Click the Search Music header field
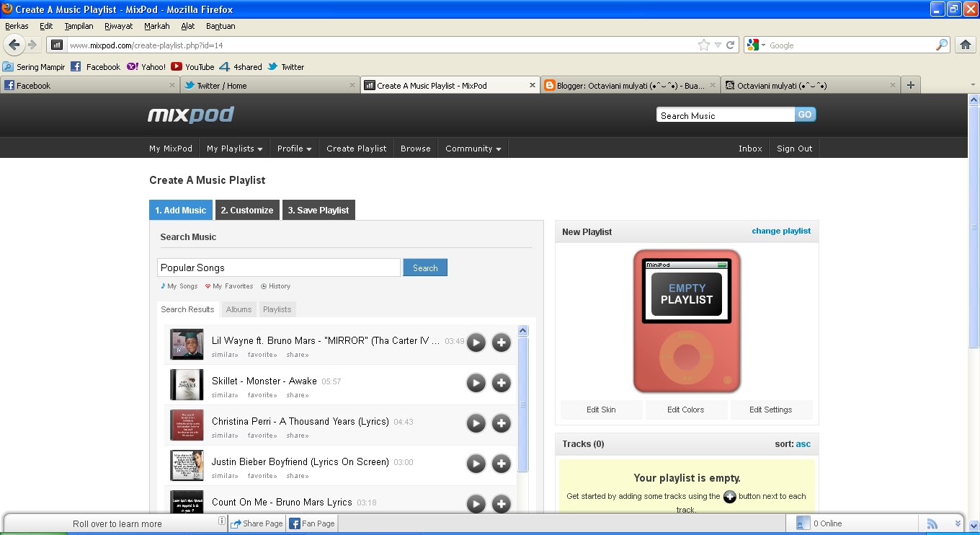This screenshot has height=535, width=980. point(726,115)
